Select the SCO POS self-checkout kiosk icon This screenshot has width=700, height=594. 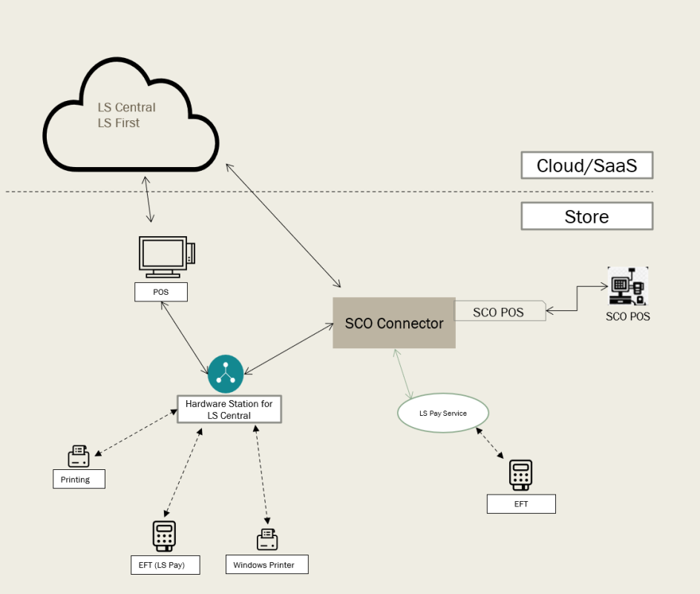627,286
